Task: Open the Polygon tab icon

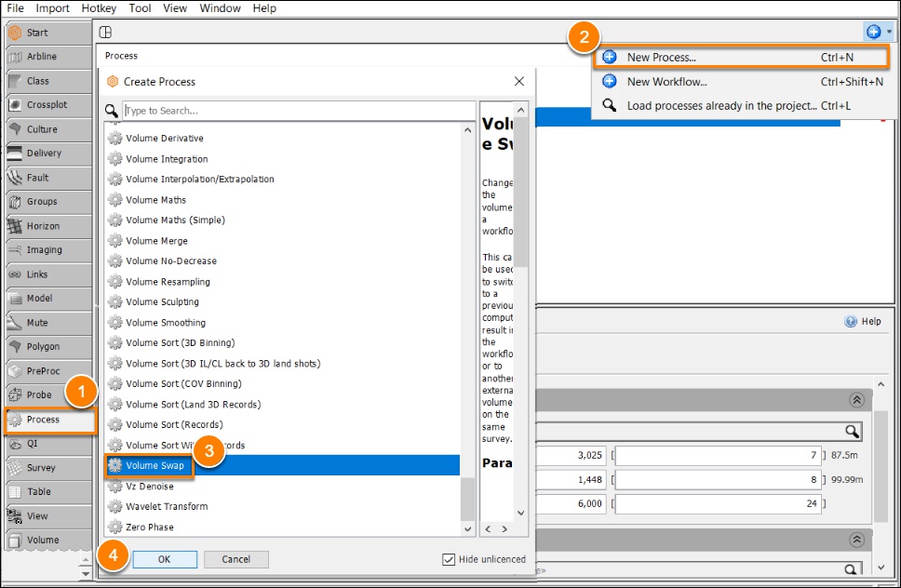Action: click(15, 347)
